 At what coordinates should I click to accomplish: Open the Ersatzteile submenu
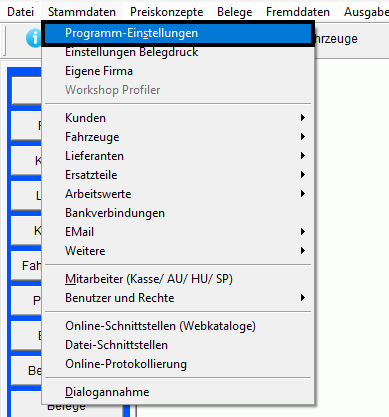pyautogui.click(x=178, y=175)
